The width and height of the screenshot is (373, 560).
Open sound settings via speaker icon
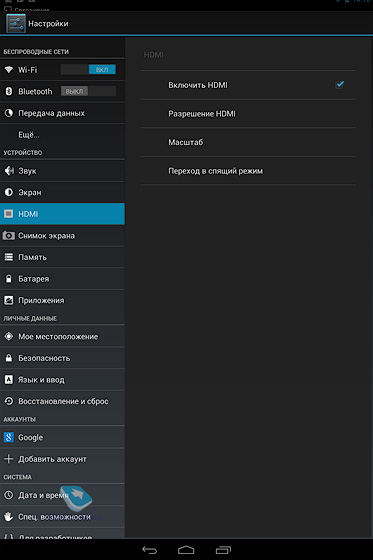click(9, 171)
